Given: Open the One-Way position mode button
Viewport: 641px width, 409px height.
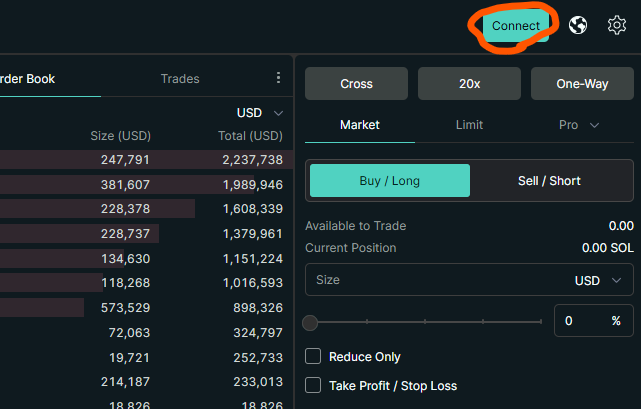Looking at the screenshot, I should click(582, 84).
